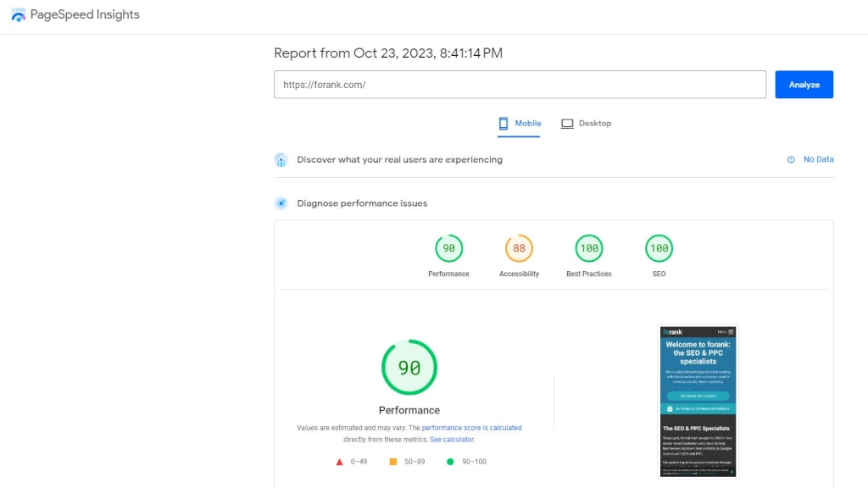Click the large Performance 90 gauge
This screenshot has width=868, height=488.
[409, 368]
